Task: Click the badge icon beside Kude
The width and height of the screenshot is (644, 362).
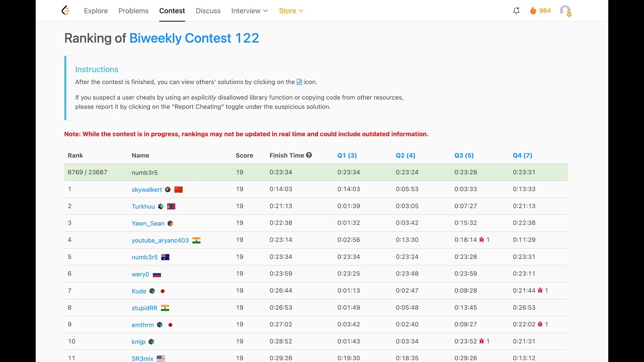Action: coord(152,291)
